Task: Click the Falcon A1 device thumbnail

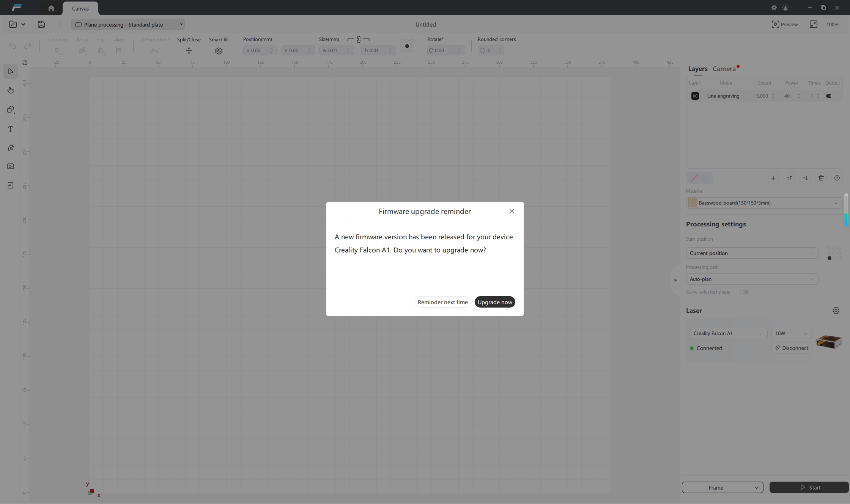Action: [x=829, y=341]
